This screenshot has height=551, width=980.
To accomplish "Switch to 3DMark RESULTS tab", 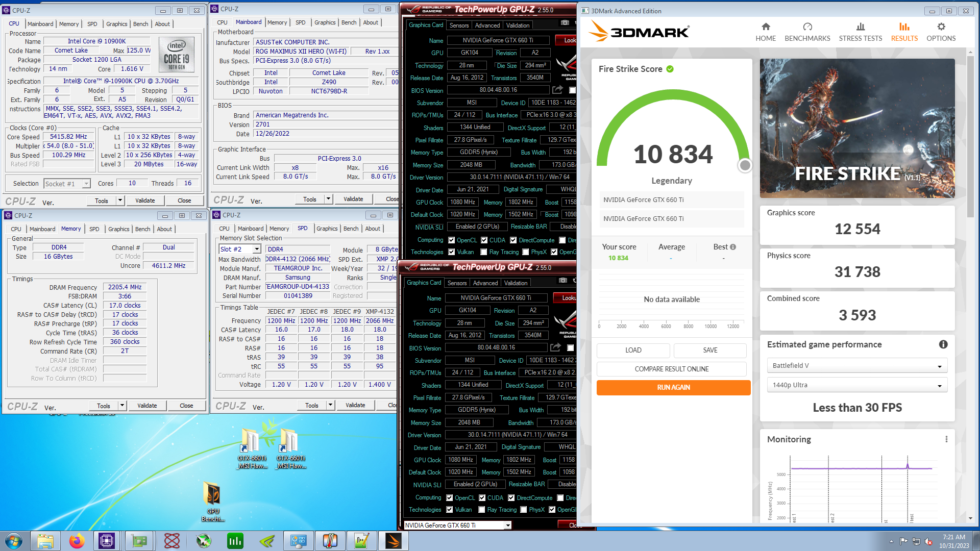I will point(904,32).
